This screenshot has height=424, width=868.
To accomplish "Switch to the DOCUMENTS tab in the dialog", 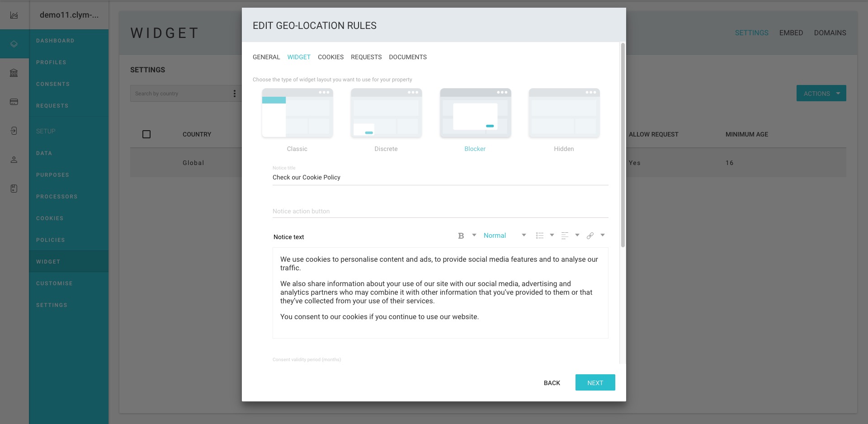I will [408, 57].
